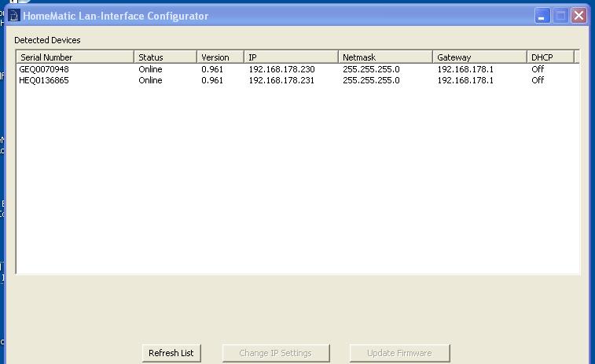
Task: Click Online status of HEQ0136865
Action: 150,80
